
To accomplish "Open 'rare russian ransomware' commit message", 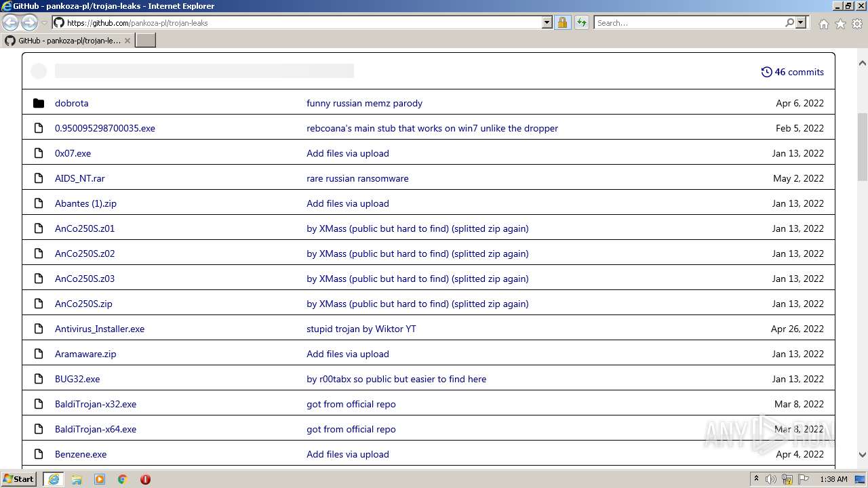I will 357,178.
